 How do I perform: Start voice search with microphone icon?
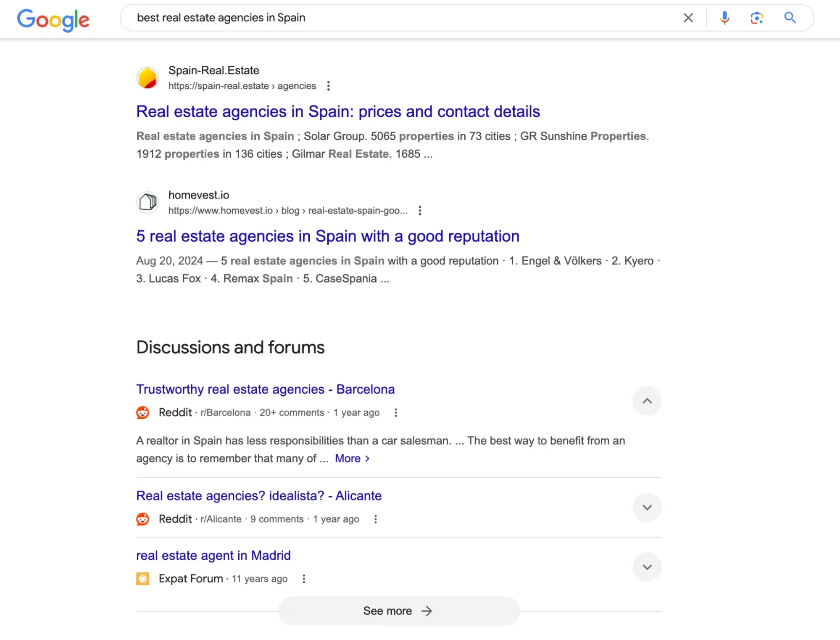(724, 18)
